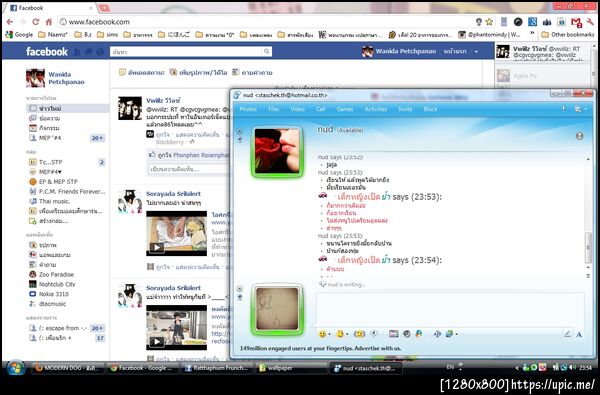Click the facebook logo
The height and width of the screenshot is (395, 600).
pyautogui.click(x=47, y=51)
